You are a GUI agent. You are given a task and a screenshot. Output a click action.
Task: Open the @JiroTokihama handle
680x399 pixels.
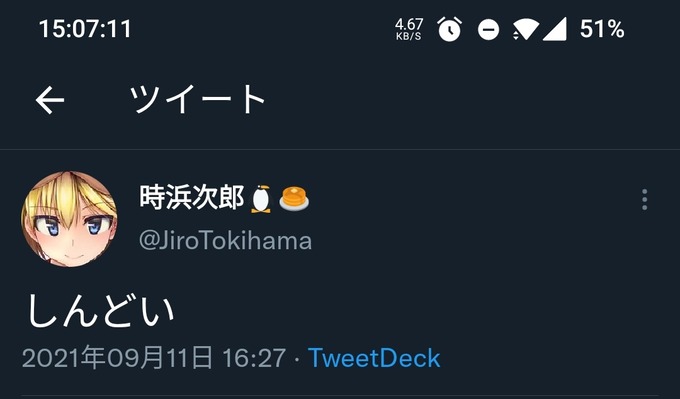[225, 241]
